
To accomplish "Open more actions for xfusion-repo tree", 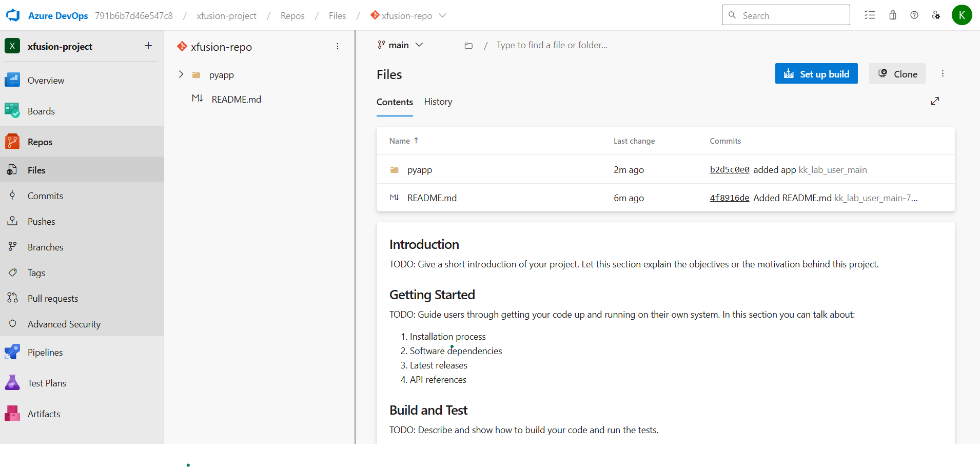I will pos(338,47).
